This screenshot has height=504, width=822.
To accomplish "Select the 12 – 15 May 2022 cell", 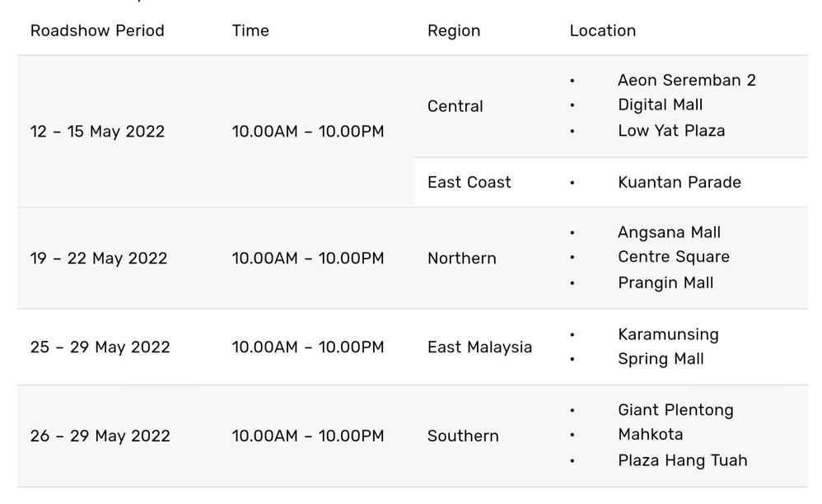I will (x=97, y=132).
